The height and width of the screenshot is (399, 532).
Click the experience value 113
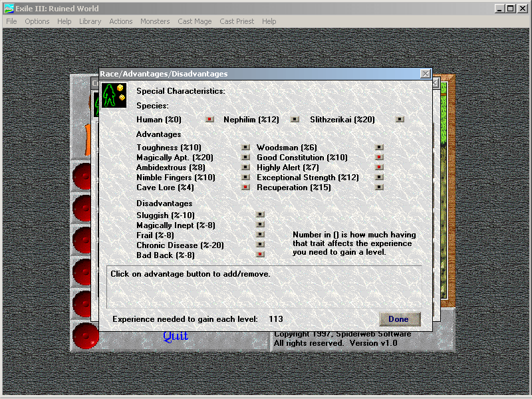(276, 319)
